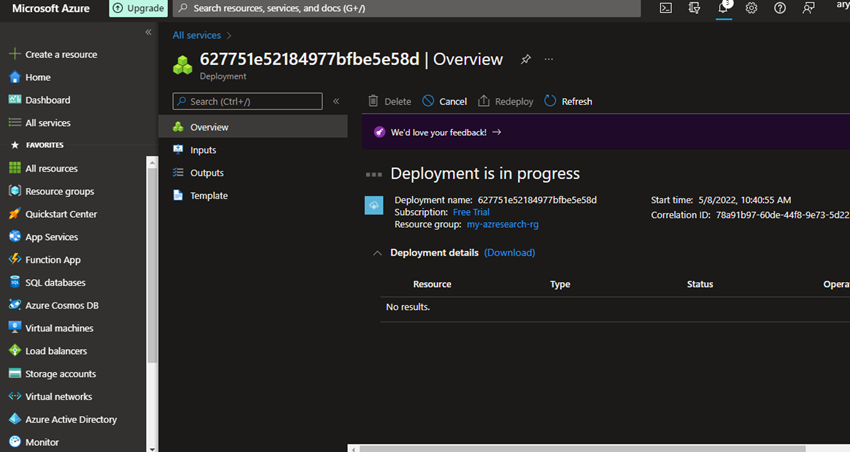Open Dashboard from the sidebar
Viewport: 850px width, 452px height.
(x=40, y=100)
